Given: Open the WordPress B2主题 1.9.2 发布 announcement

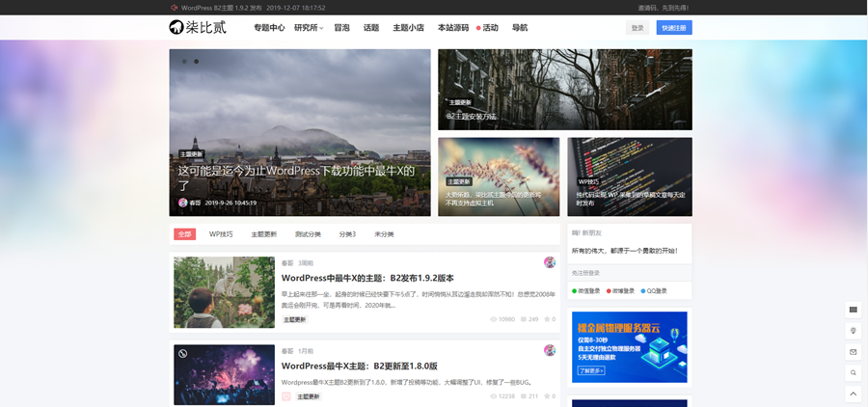Looking at the screenshot, I should (222, 8).
